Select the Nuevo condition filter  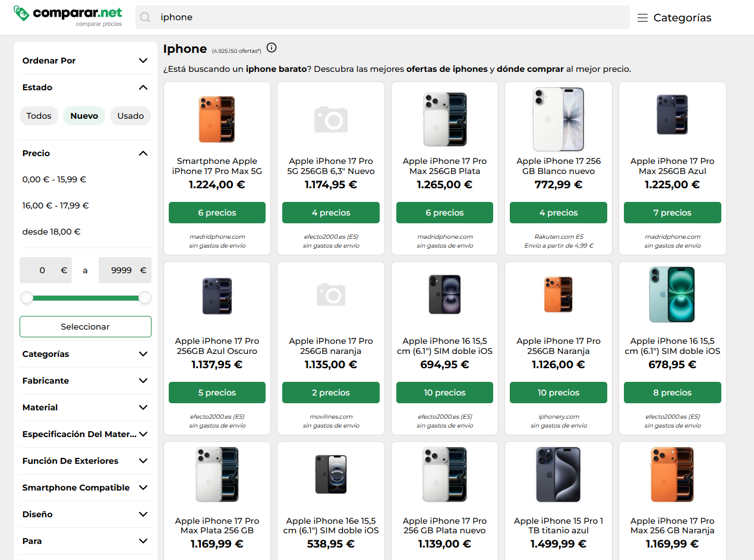[84, 116]
